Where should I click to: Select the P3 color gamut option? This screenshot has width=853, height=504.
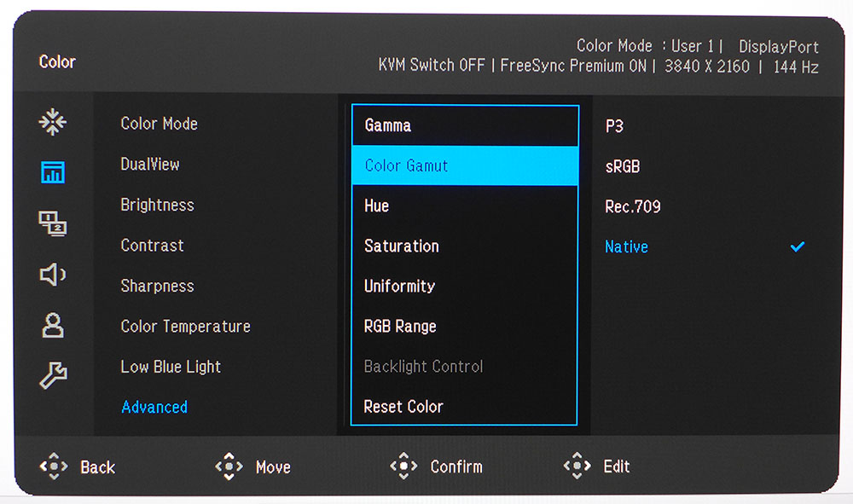click(x=614, y=126)
